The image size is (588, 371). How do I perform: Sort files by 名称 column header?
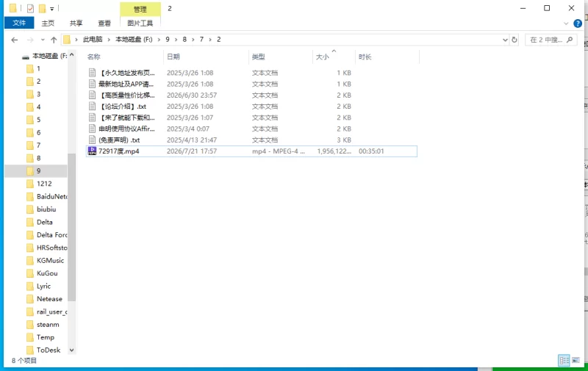pyautogui.click(x=94, y=57)
